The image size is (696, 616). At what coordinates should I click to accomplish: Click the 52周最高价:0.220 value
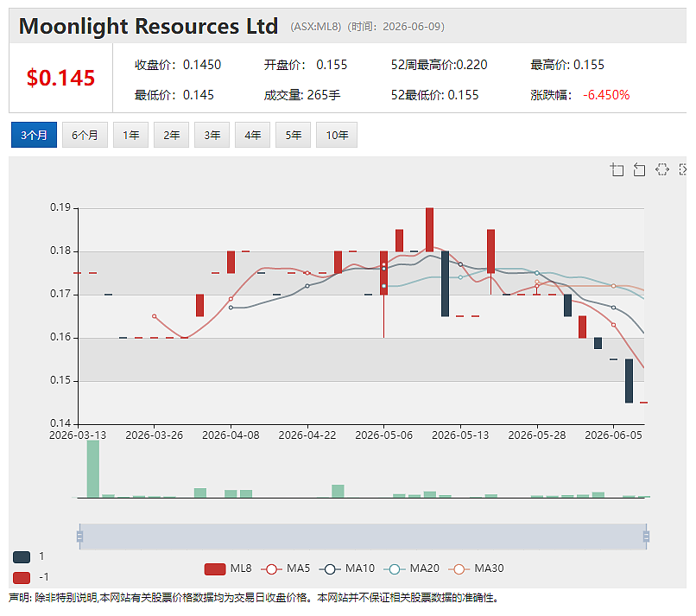(439, 65)
